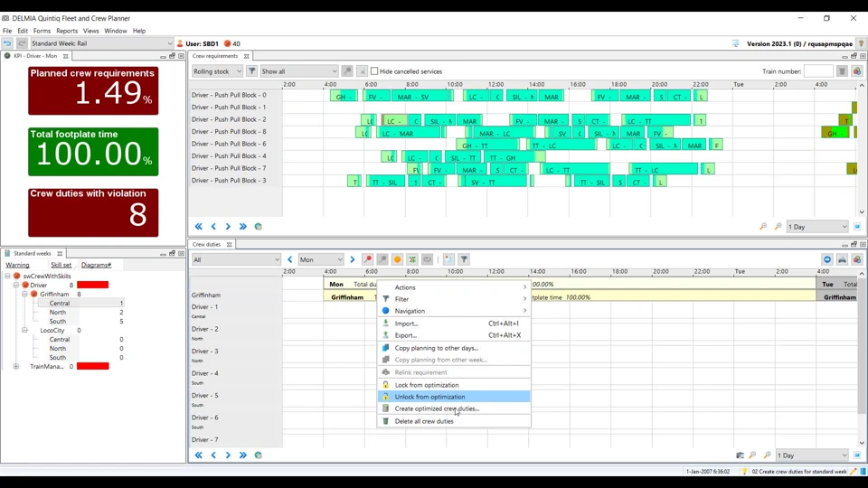Click the LC - MAR block in Block 8 row
Viewport: 868px width, 488px height.
pyautogui.click(x=410, y=134)
